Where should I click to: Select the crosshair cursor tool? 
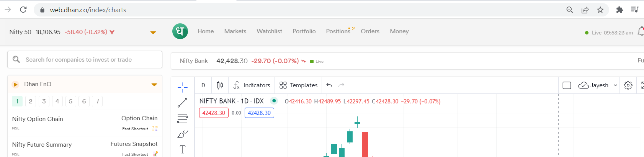(183, 87)
